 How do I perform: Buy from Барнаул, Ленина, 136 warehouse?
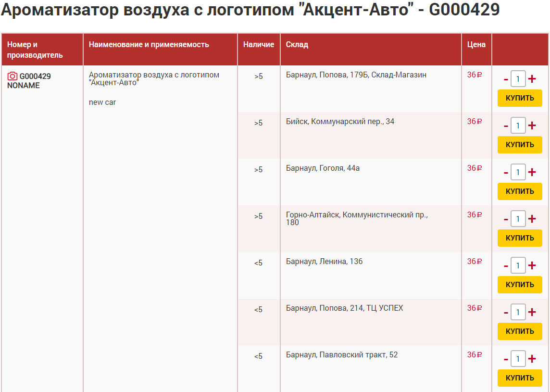520,285
